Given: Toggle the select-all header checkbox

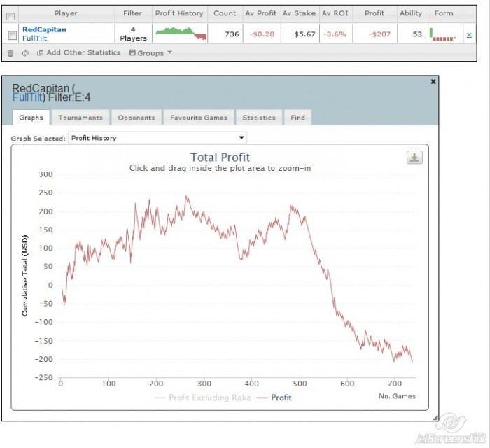Looking at the screenshot, I should [x=10, y=16].
